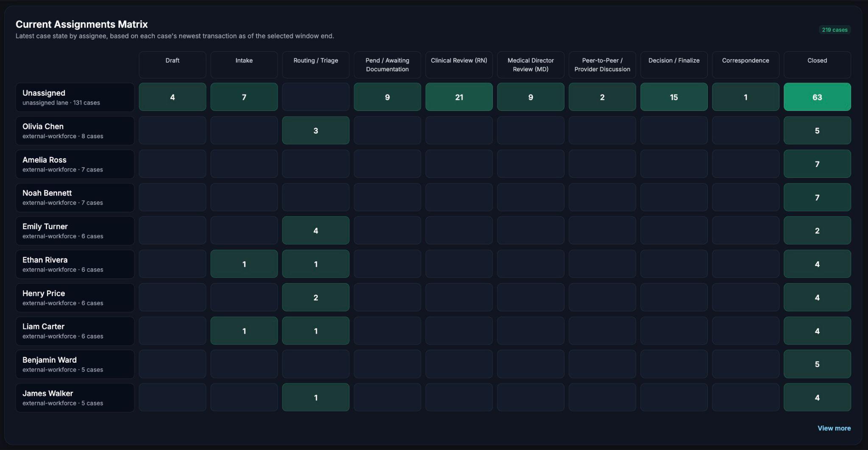Viewport: 868px width, 450px height.
Task: Click Unassigned Clinical Review cell showing 21
Action: [x=459, y=97]
